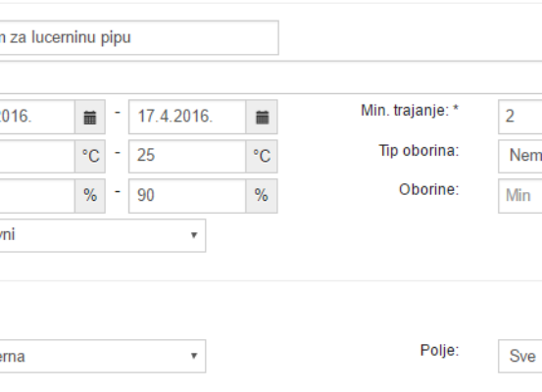
Task: Open the Polje dropdown showing Sve
Action: [x=519, y=356]
